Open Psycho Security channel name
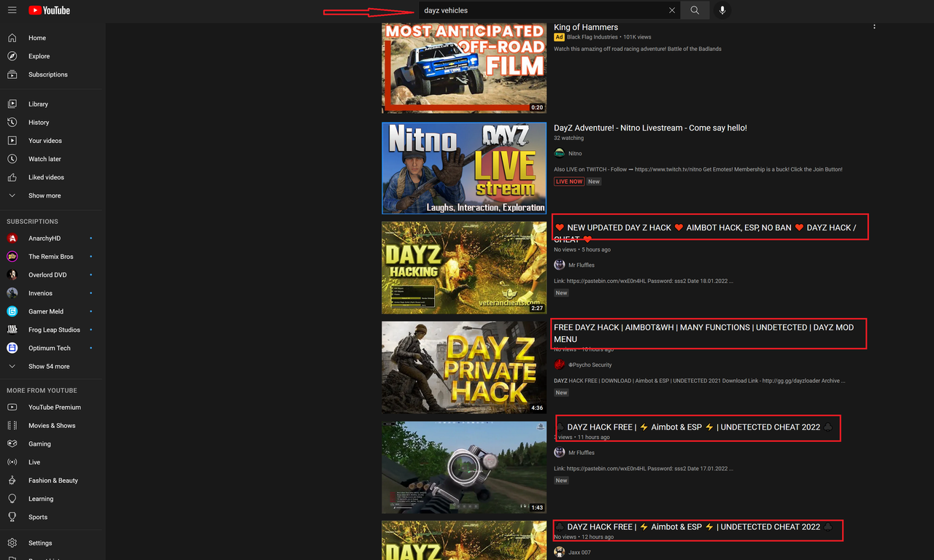934x560 pixels. 590,365
